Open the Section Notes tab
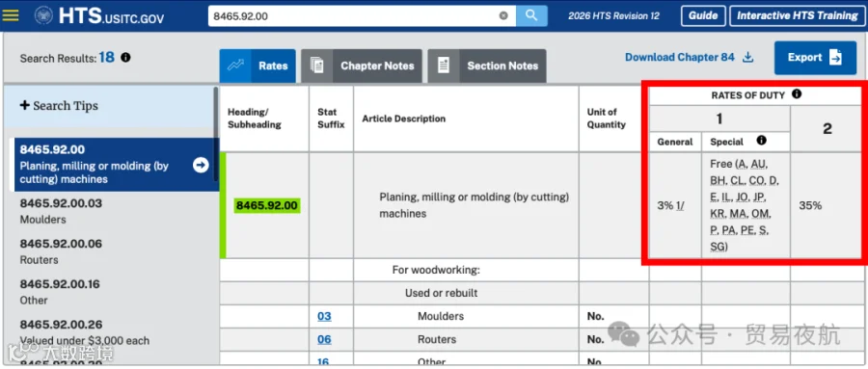The width and height of the screenshot is (868, 369). pyautogui.click(x=487, y=66)
